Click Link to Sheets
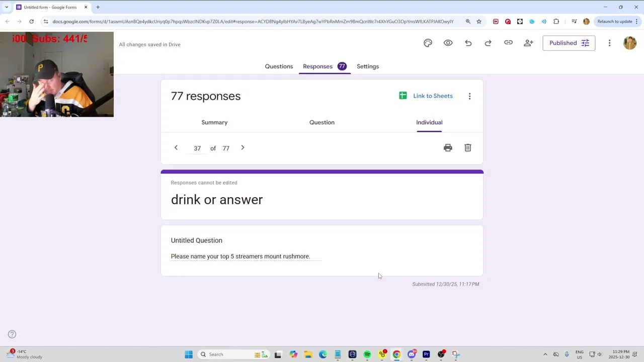The image size is (644, 362). (x=433, y=96)
